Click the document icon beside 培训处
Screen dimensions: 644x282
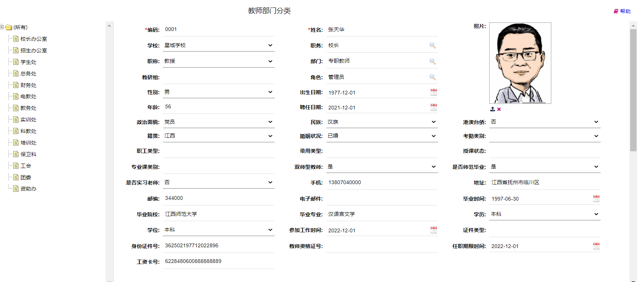pyautogui.click(x=16, y=142)
